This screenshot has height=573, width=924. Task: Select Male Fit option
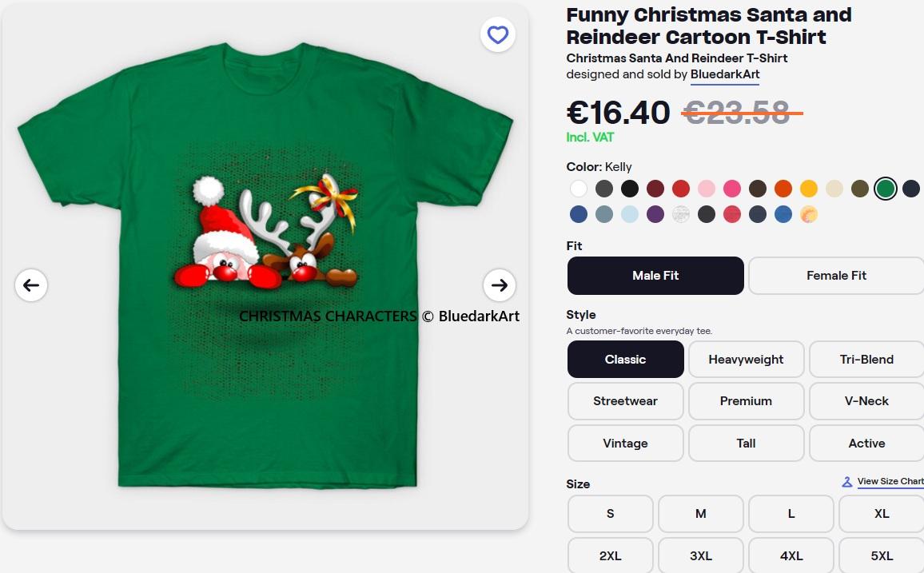click(x=655, y=276)
